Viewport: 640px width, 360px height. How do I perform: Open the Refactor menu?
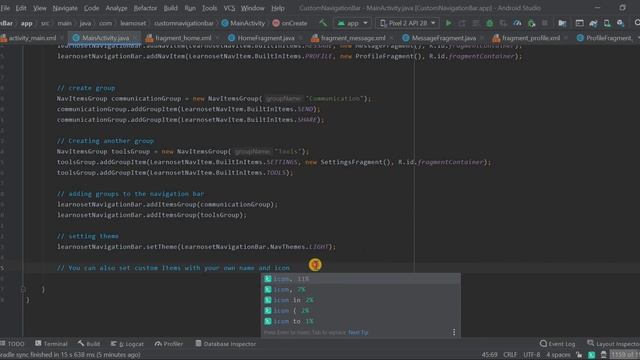(x=145, y=8)
